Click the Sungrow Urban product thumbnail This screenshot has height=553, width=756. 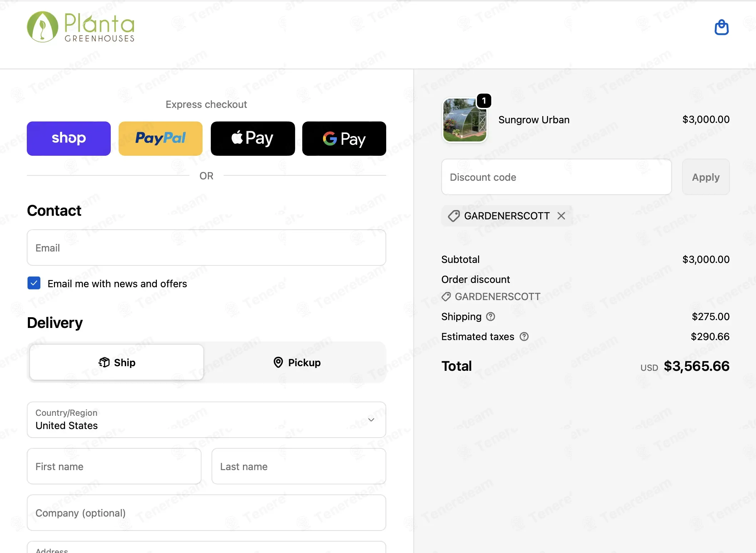click(464, 120)
